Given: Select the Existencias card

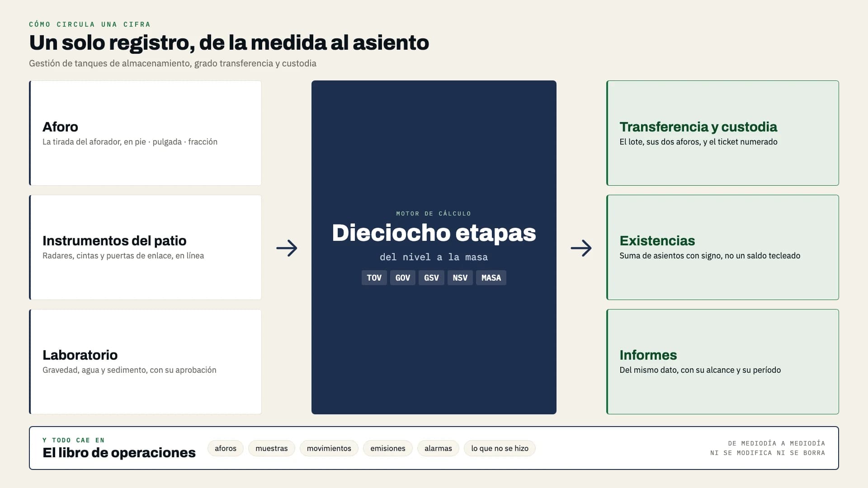Looking at the screenshot, I should 722,247.
